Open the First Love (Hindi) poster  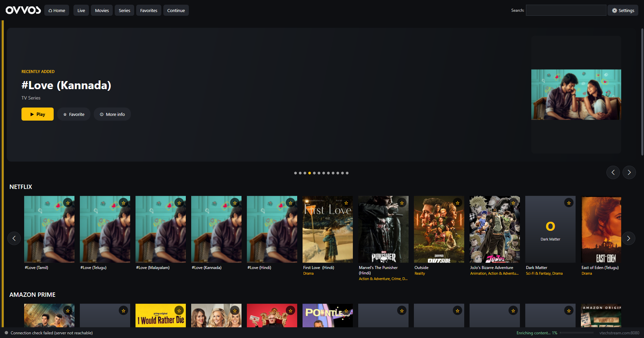click(x=328, y=229)
